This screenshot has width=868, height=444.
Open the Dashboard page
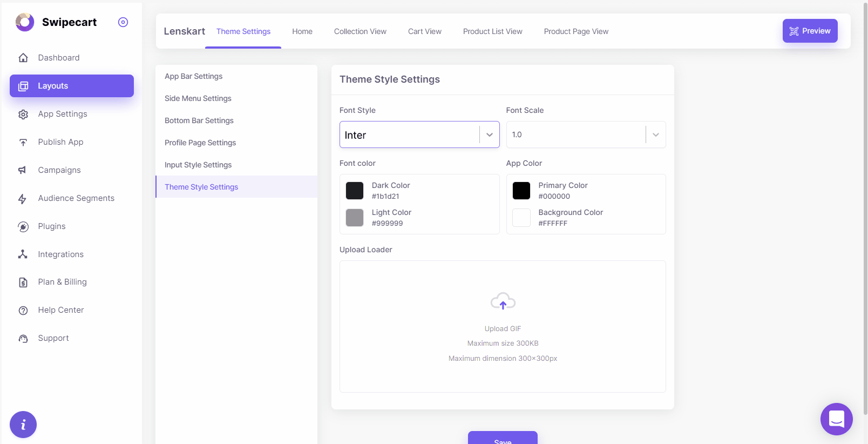(72, 58)
